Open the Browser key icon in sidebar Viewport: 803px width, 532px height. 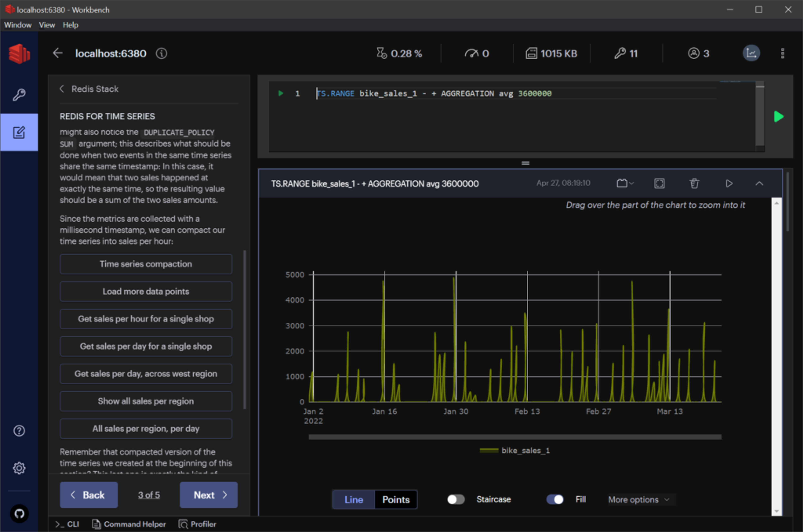click(19, 95)
